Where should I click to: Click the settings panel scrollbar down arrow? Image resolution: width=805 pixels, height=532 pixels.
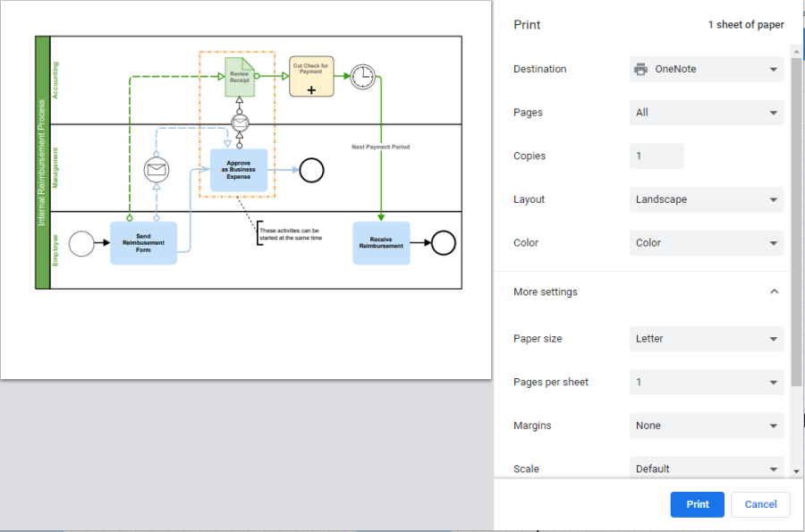pyautogui.click(x=796, y=470)
